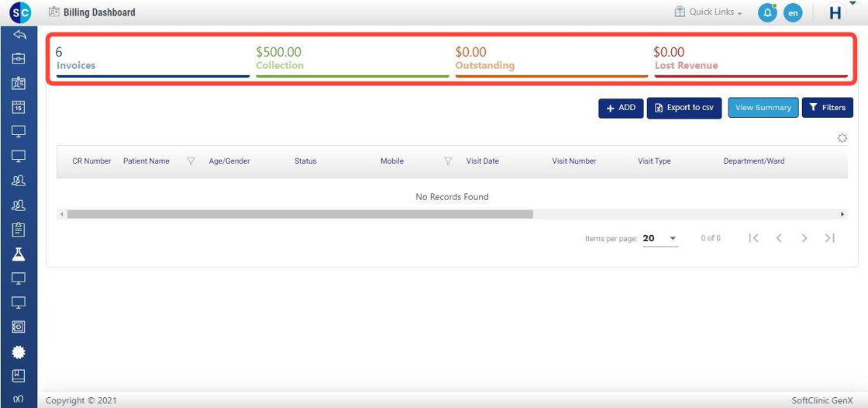This screenshot has height=408, width=868.
Task: Open the briefcase sidebar module
Action: [19, 57]
